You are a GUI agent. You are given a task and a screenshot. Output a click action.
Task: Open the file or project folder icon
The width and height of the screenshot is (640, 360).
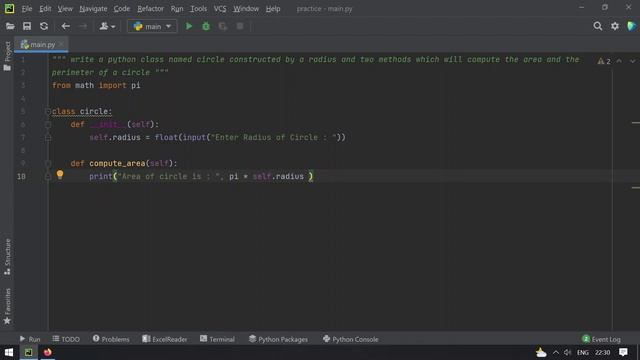10,27
